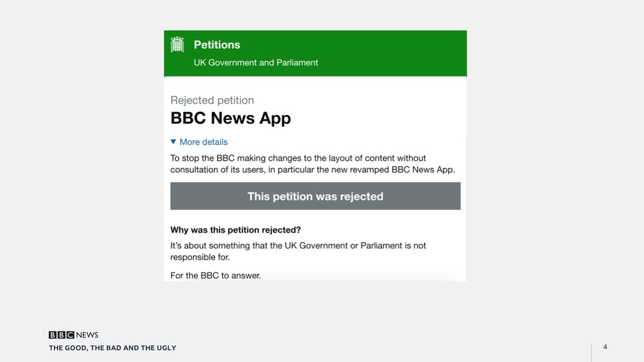Click the empty right side of green header bar

pyautogui.click(x=402, y=53)
